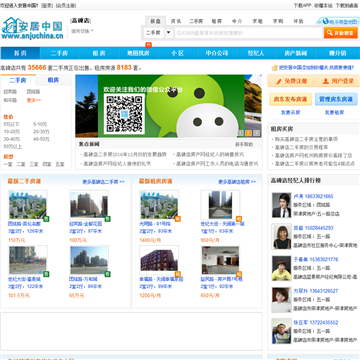The width and height of the screenshot is (360, 360).
Task: Open the 二手房 search type dropdown arrow
Action: [168, 33]
